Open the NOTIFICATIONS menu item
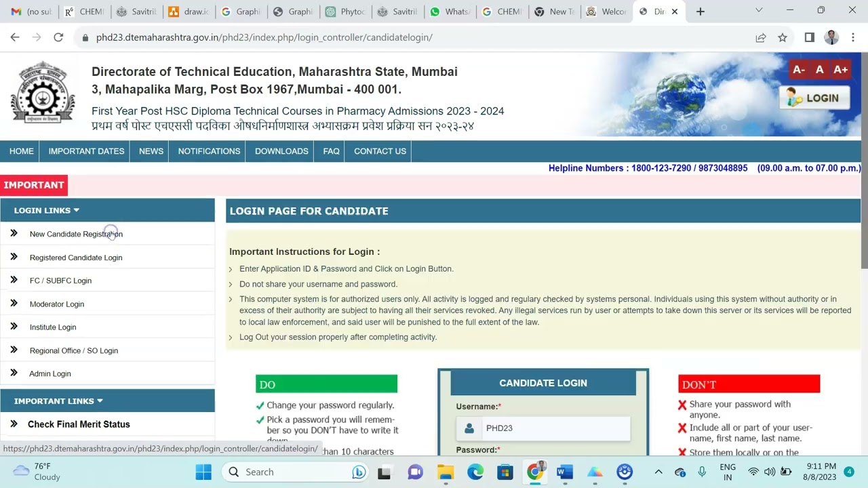868x488 pixels. (x=209, y=151)
